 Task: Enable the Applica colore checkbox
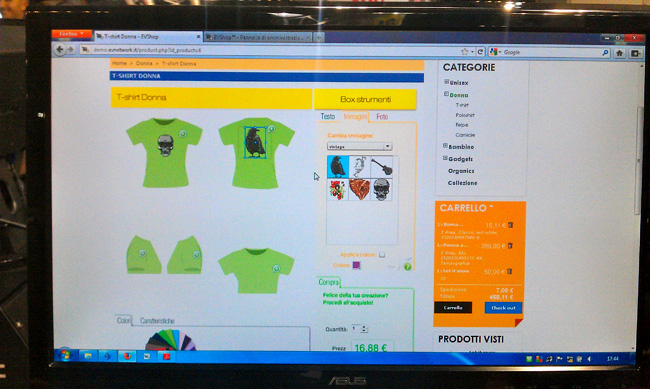pyautogui.click(x=382, y=255)
